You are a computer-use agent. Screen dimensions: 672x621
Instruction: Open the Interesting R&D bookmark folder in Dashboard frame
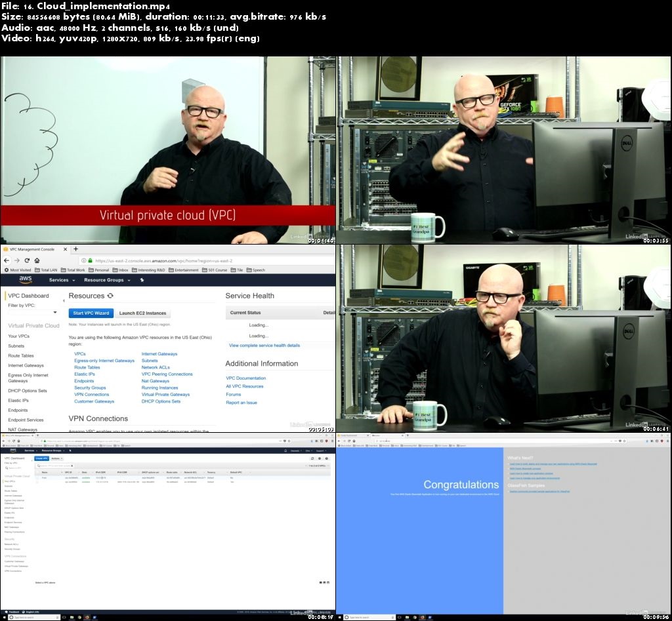[148, 270]
